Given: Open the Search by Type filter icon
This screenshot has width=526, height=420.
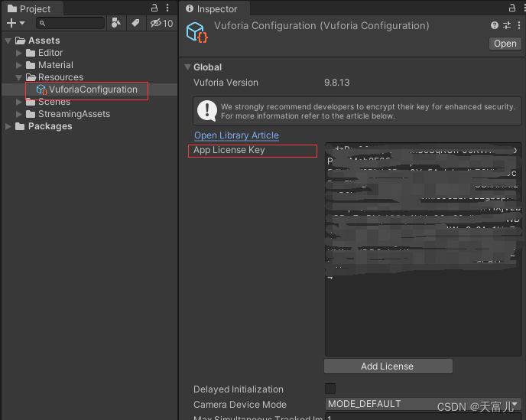Looking at the screenshot, I should 116,23.
